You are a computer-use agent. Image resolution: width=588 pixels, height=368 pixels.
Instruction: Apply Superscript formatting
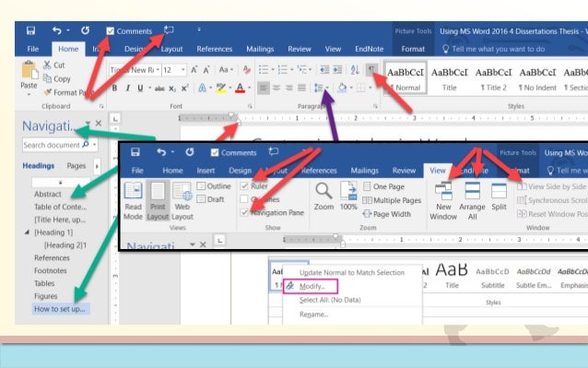(x=184, y=89)
